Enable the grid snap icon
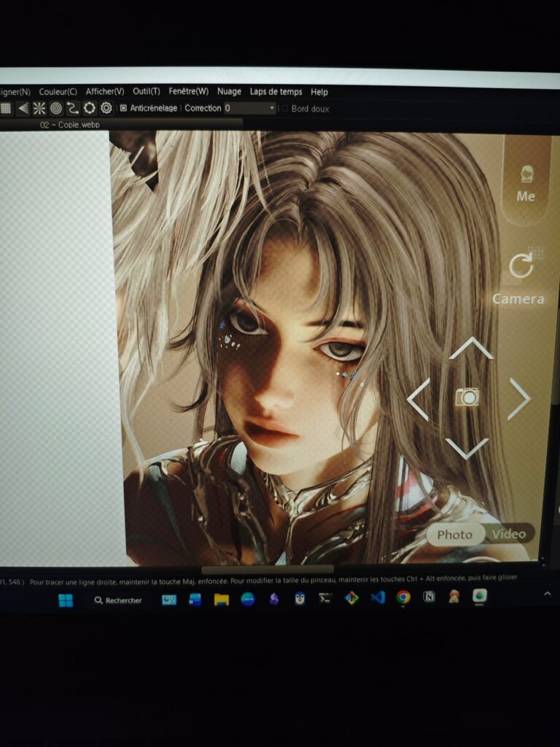 [x=5, y=108]
